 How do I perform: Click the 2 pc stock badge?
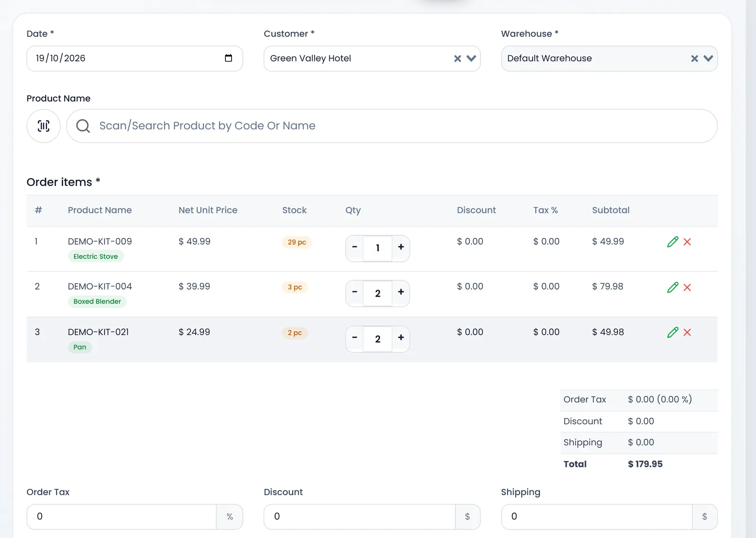(x=295, y=333)
